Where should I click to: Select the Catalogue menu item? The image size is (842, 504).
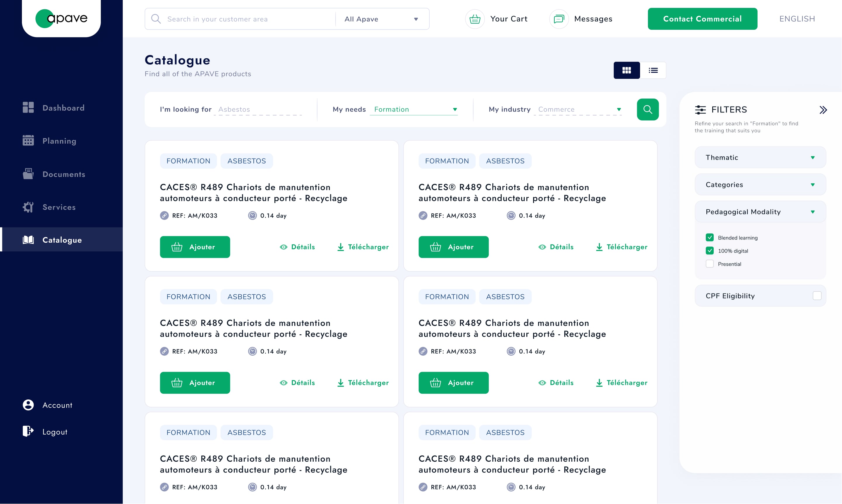(x=61, y=240)
